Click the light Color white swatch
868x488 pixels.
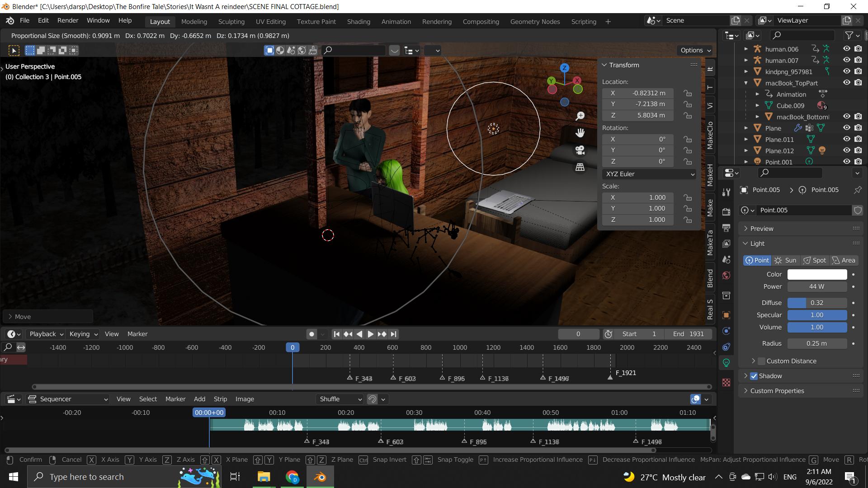[x=818, y=273]
